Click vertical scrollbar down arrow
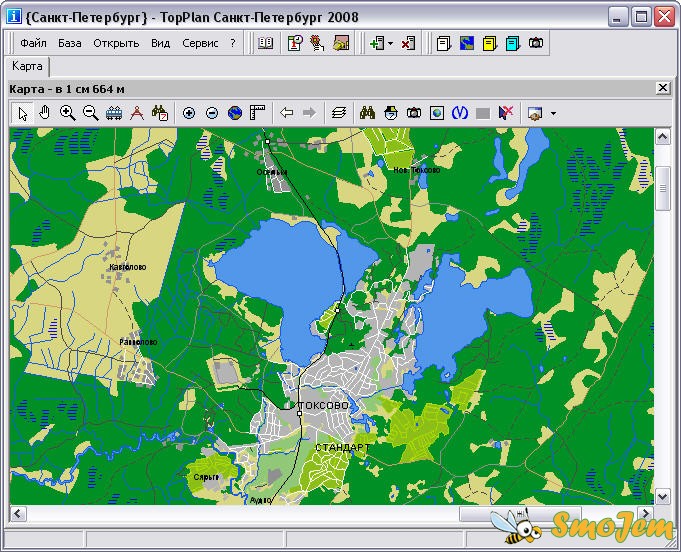This screenshot has height=552, width=681. pos(662,496)
